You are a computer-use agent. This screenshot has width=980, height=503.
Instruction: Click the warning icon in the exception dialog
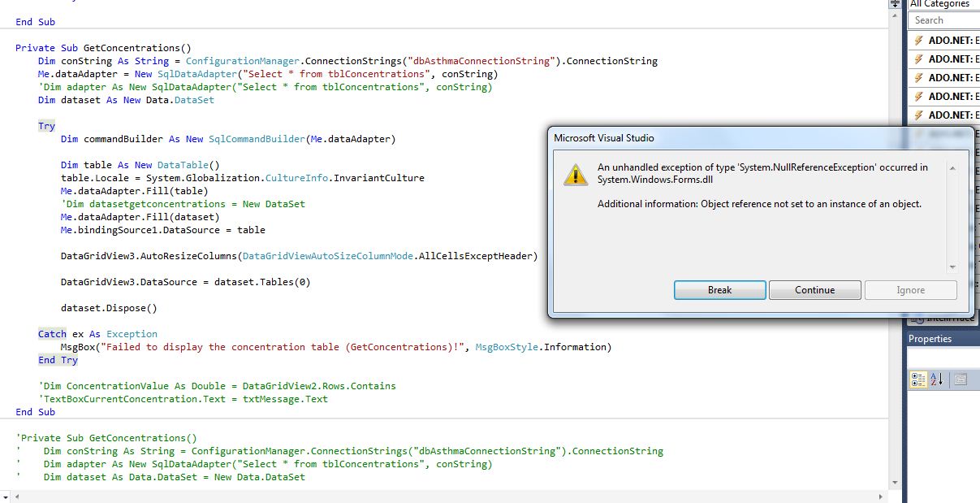pos(576,172)
